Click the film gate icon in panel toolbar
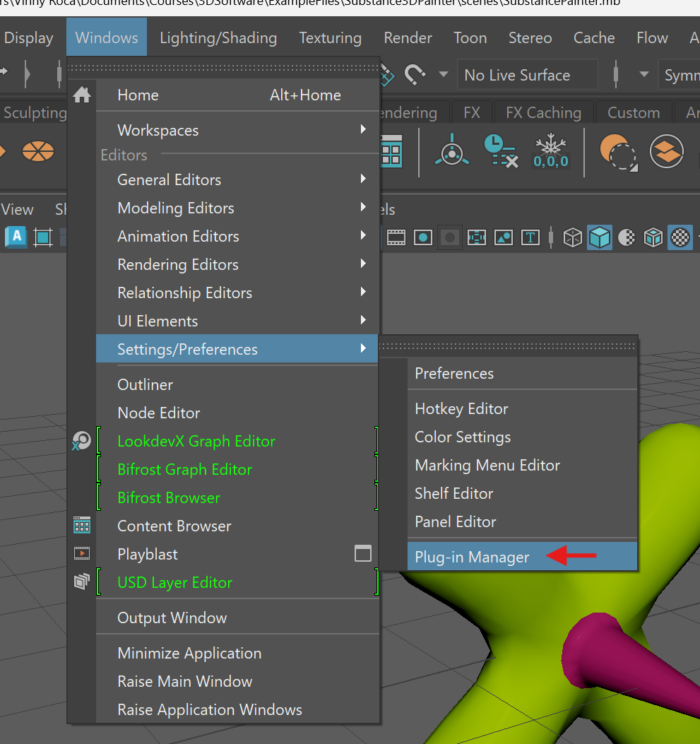Screen dimensions: 700x744 click(396, 237)
